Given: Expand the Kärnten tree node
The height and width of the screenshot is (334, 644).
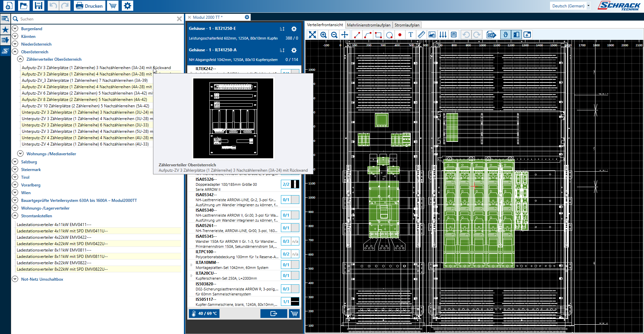Looking at the screenshot, I should [15, 36].
